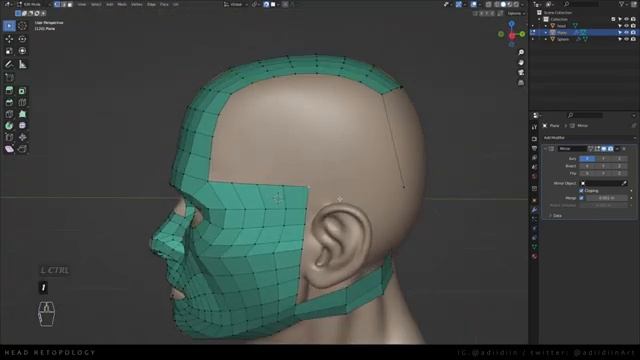Open the Edge menu
The width and height of the screenshot is (640, 360).
(x=151, y=4)
